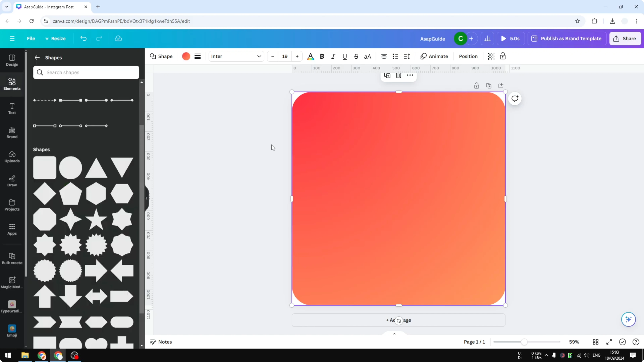Open more options above the shape
This screenshot has width=644, height=362.
point(410,75)
